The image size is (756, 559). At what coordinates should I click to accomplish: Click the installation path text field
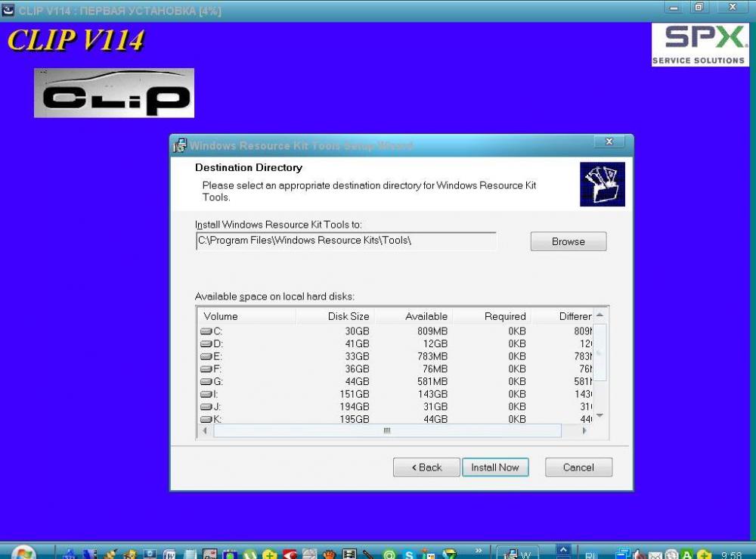click(345, 241)
